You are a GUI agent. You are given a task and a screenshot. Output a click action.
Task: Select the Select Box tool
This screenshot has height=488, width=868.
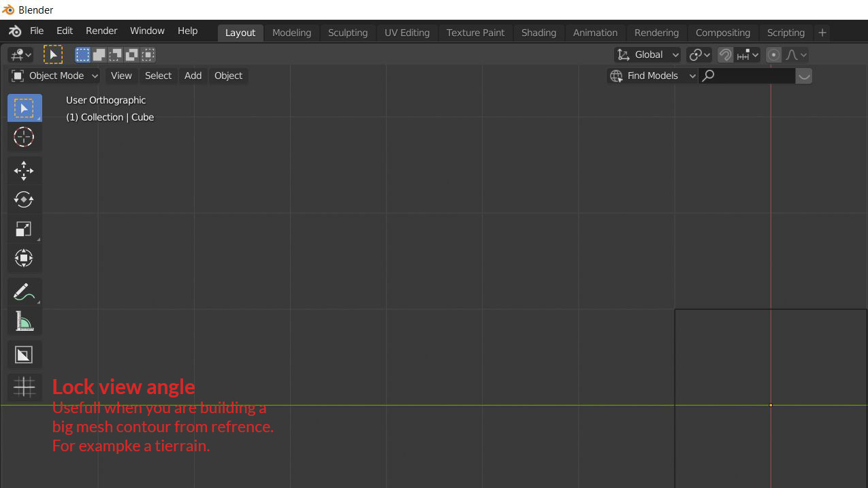tap(25, 108)
